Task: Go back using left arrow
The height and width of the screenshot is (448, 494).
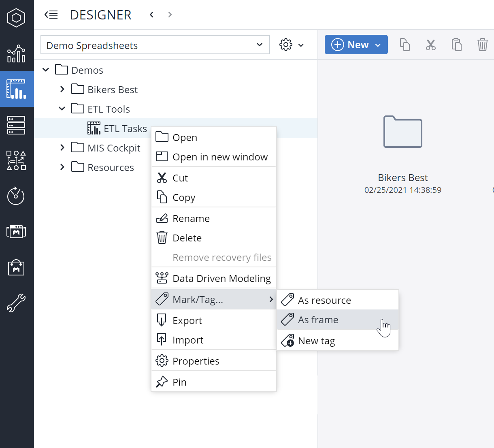Action: pos(151,15)
